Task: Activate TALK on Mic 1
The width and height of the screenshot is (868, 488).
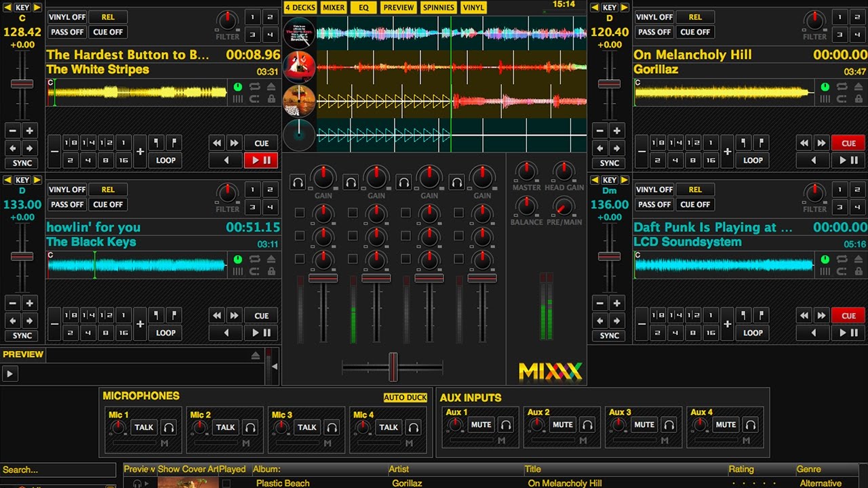Action: pyautogui.click(x=144, y=428)
